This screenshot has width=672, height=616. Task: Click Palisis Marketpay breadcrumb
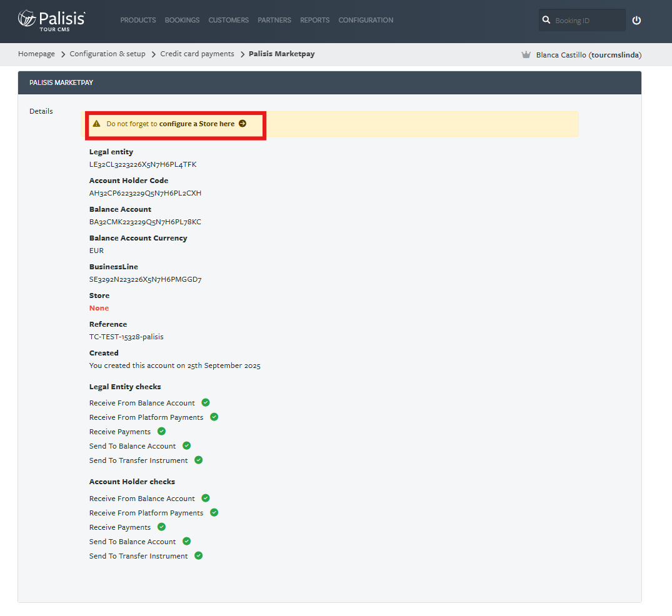click(x=281, y=54)
